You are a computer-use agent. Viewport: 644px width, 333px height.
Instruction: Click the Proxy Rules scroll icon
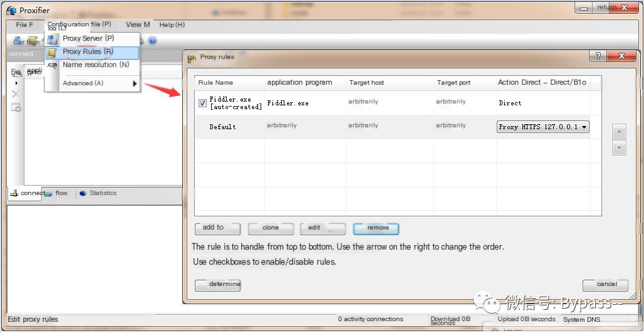[x=52, y=53]
